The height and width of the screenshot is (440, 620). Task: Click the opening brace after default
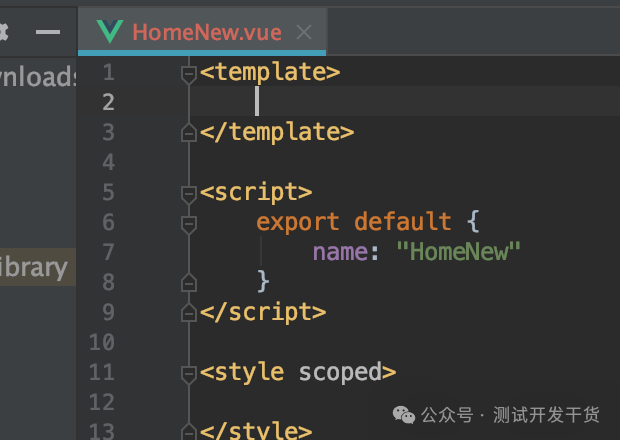coord(473,221)
